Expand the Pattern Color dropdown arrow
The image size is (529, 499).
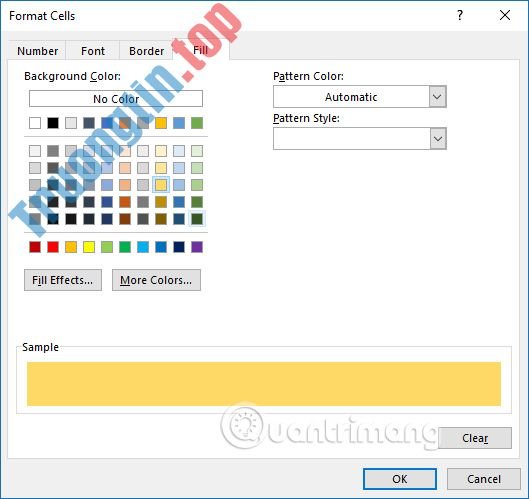tap(437, 97)
